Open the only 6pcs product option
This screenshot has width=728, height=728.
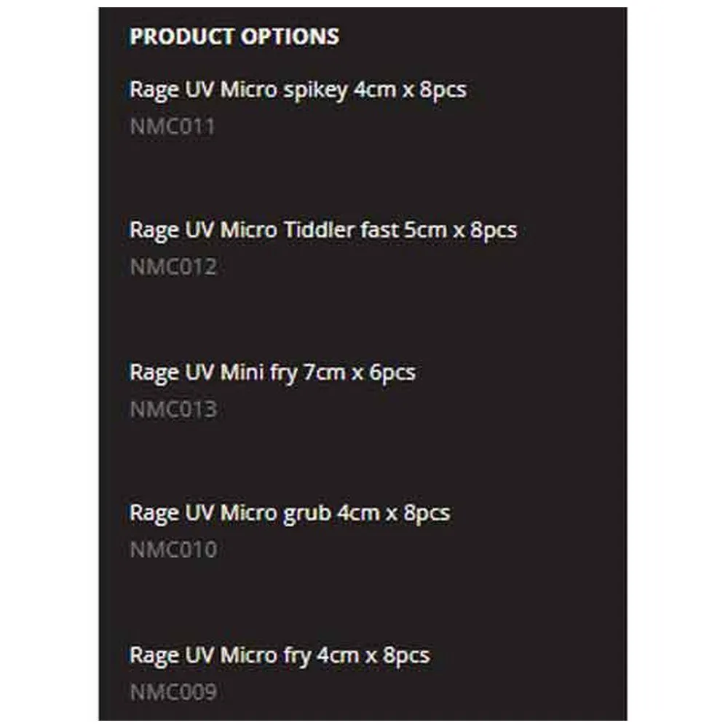[x=272, y=372]
